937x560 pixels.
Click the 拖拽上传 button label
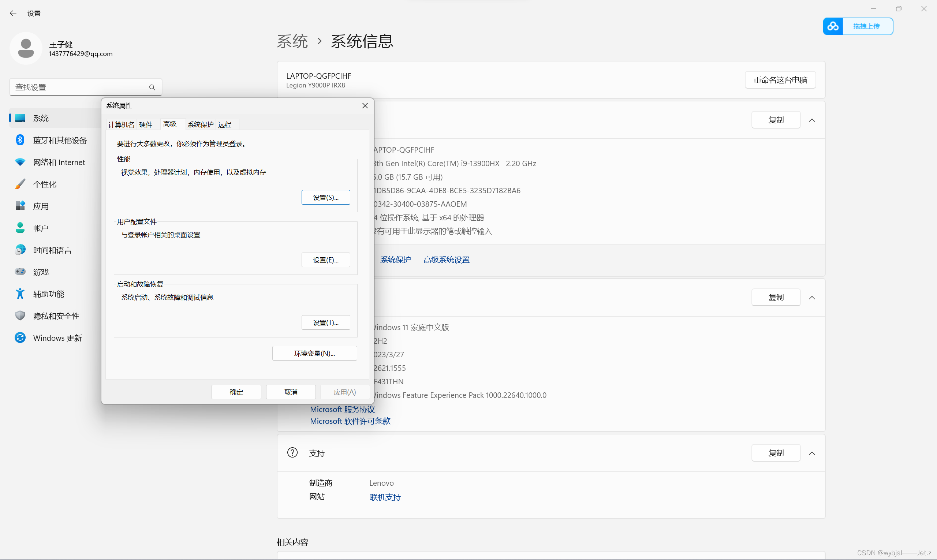[866, 26]
